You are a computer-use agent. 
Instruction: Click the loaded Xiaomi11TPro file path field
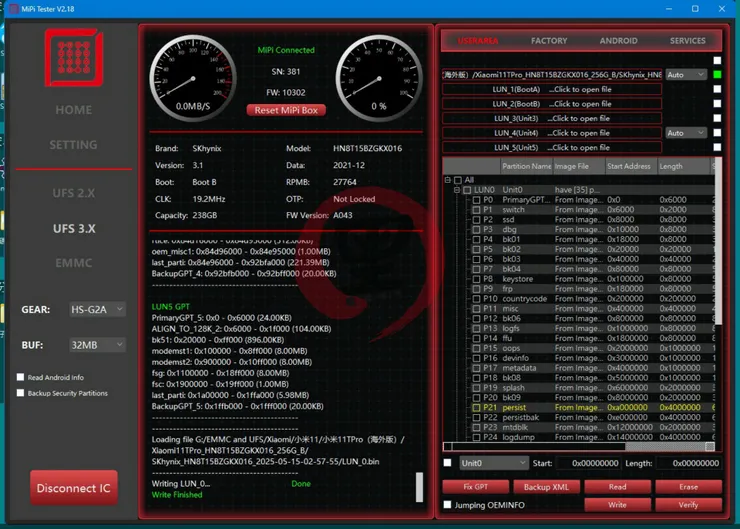pyautogui.click(x=552, y=75)
